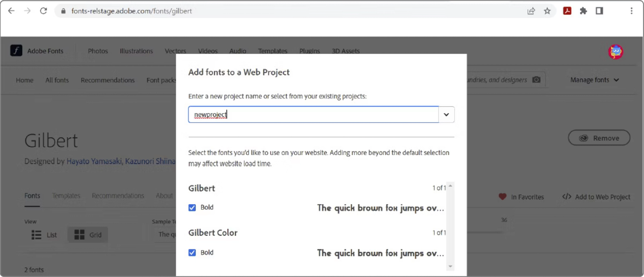
Task: Open the browser extensions puzzle icon
Action: [x=583, y=11]
